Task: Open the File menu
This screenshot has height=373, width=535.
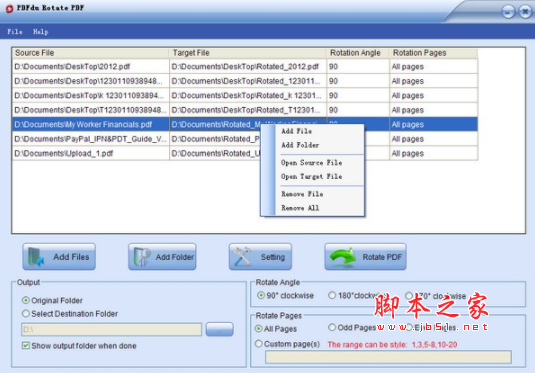Action: pyautogui.click(x=15, y=32)
